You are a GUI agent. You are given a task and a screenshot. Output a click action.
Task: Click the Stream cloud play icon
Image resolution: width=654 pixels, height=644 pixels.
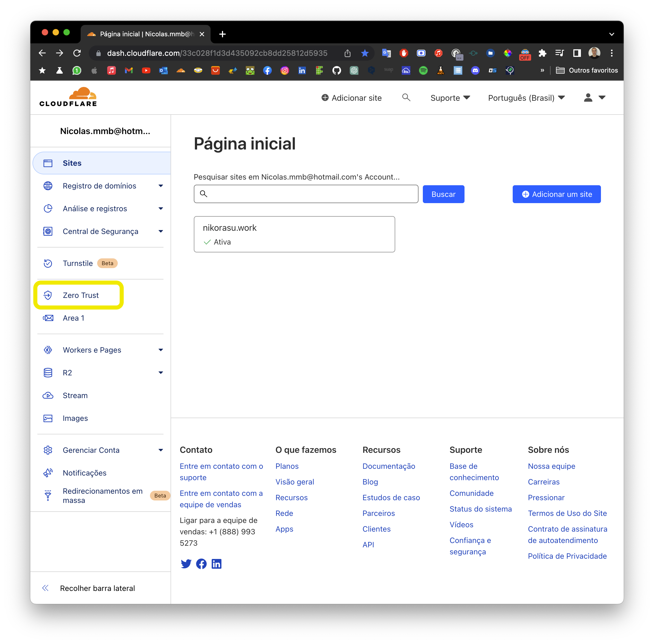48,395
